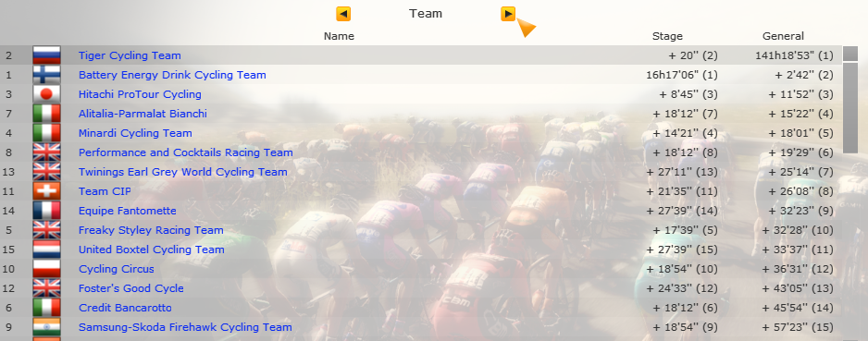Go to the previous classification with left arrow
This screenshot has width=868, height=341.
coord(343,14)
